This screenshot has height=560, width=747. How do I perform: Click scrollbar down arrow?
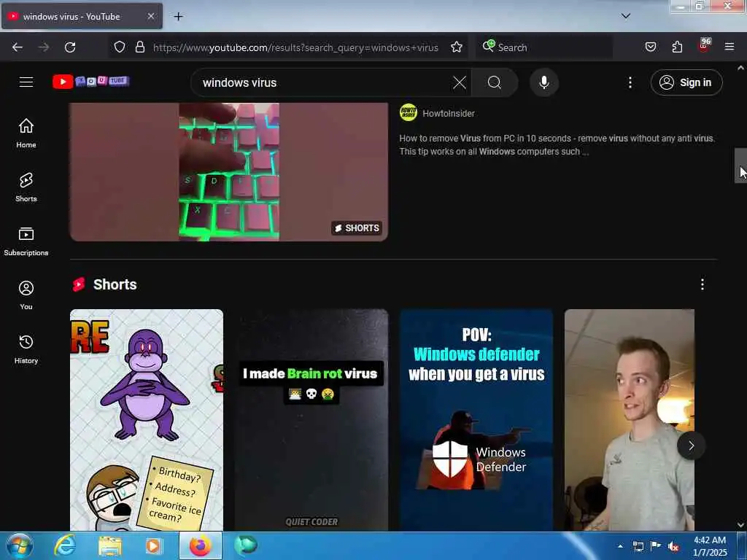(741, 525)
